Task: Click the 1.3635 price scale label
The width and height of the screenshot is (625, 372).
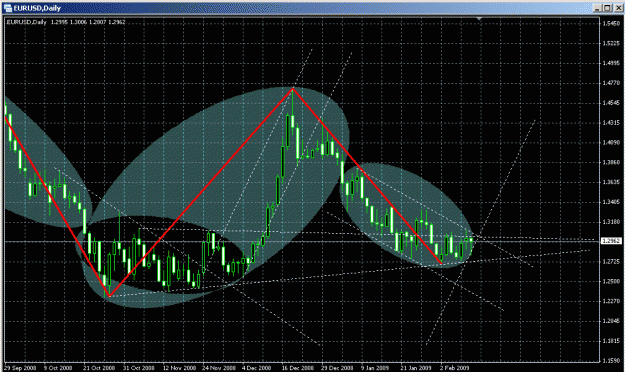Action: tap(611, 182)
